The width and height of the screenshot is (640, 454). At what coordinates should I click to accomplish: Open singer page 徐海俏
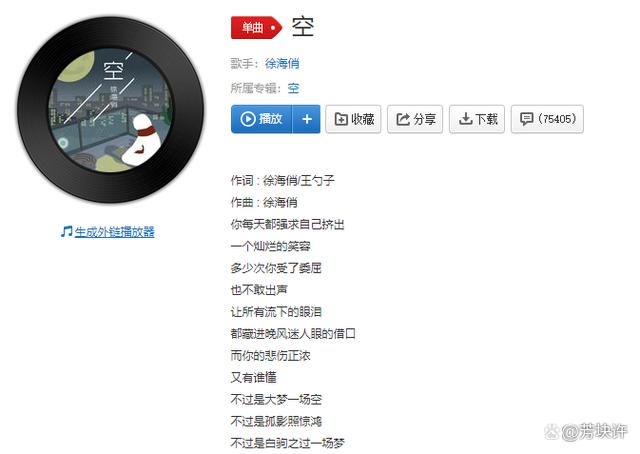click(282, 64)
